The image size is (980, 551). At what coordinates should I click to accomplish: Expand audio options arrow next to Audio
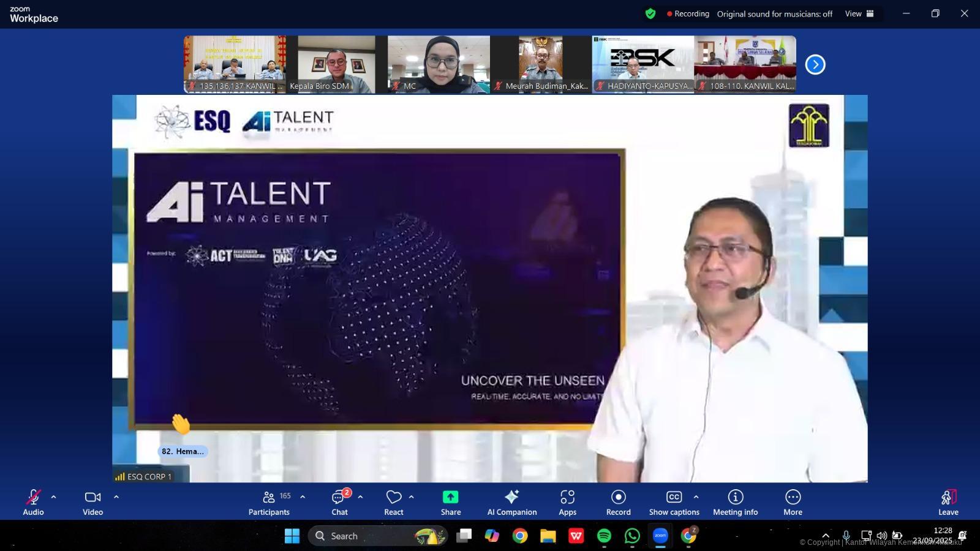54,497
